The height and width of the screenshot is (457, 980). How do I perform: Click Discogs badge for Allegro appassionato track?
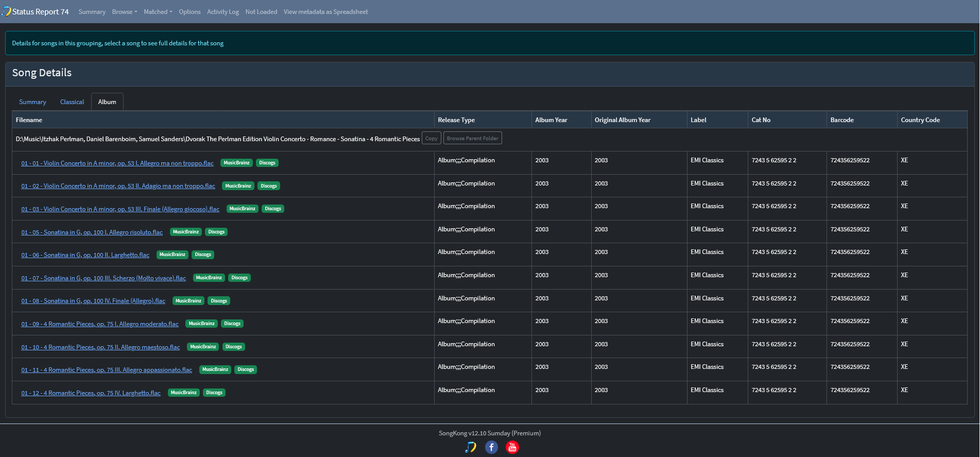coord(246,369)
